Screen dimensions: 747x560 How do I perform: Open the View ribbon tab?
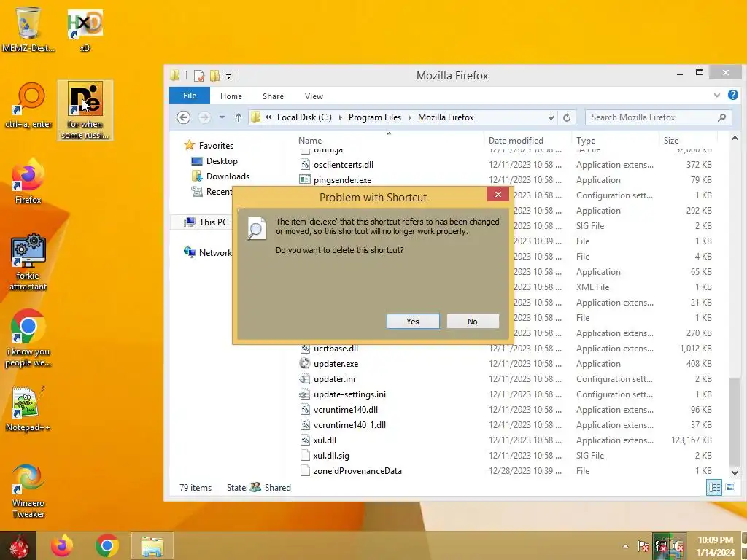pyautogui.click(x=314, y=96)
